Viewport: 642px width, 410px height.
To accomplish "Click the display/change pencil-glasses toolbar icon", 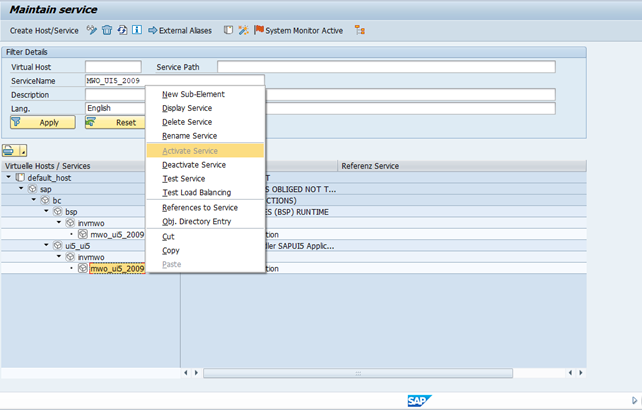I will coord(92,31).
